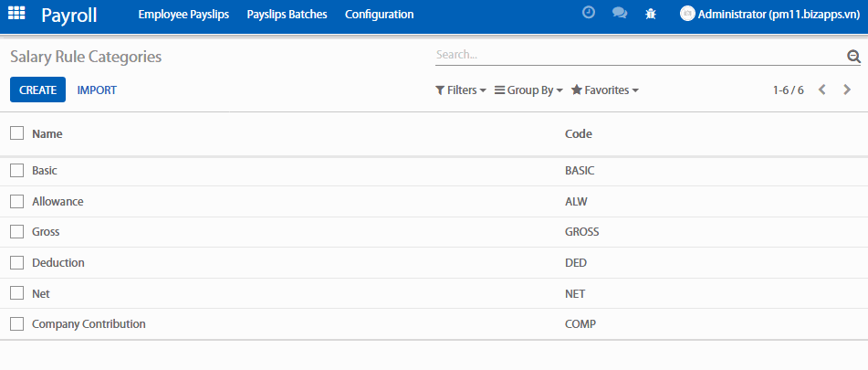Focus the Search input field
The image size is (868, 370).
639,56
